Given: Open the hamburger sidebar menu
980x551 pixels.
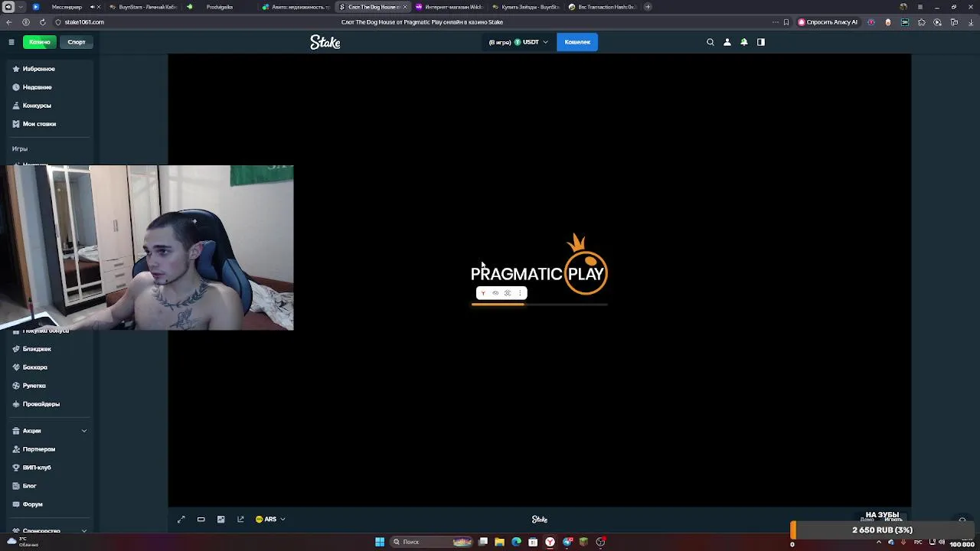Looking at the screenshot, I should click(11, 42).
